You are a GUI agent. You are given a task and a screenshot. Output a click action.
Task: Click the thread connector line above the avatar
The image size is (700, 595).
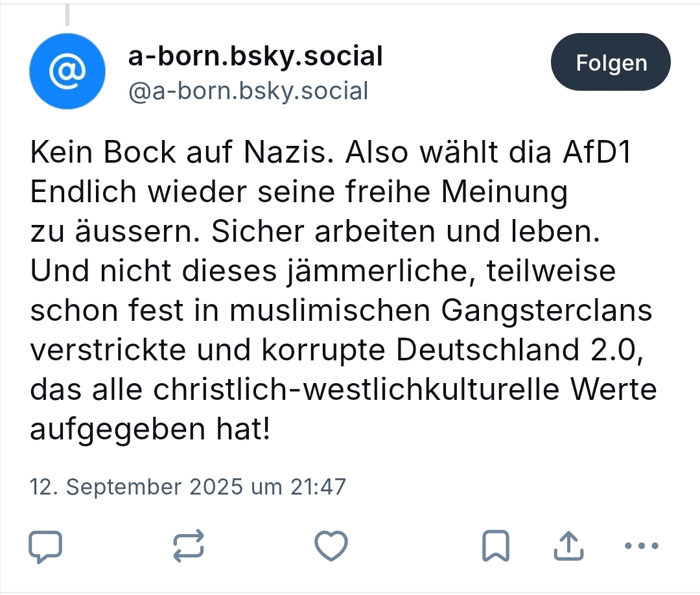(67, 14)
